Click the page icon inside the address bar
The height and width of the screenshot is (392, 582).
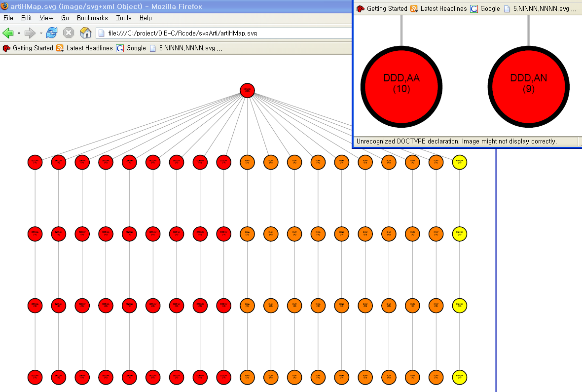click(101, 34)
